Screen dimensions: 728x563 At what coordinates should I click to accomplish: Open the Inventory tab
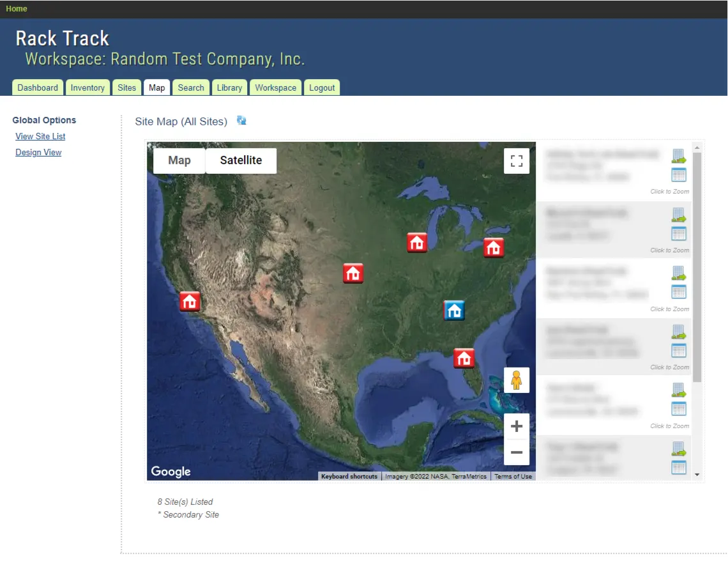pos(87,88)
